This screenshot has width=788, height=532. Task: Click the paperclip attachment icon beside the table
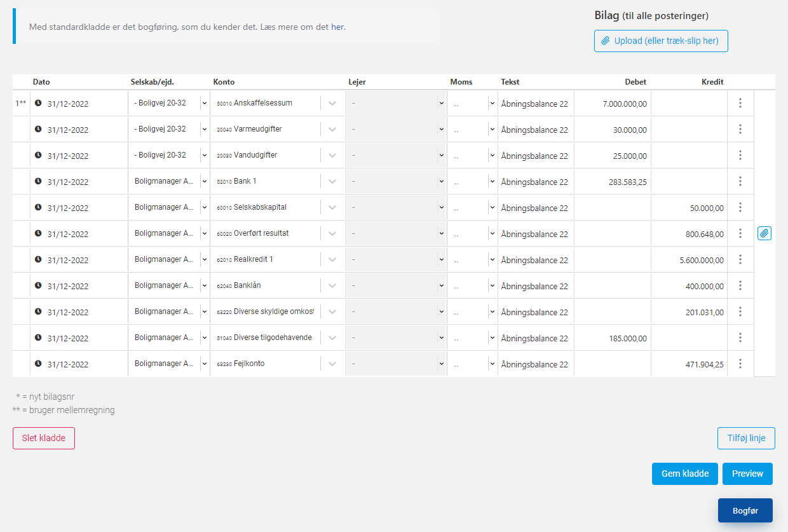[x=764, y=233]
